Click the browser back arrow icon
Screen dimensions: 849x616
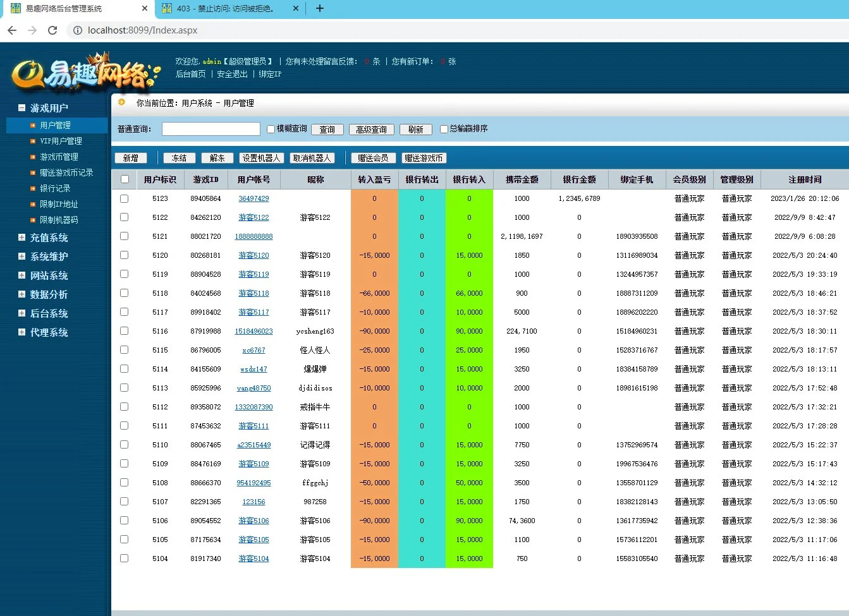[12, 30]
